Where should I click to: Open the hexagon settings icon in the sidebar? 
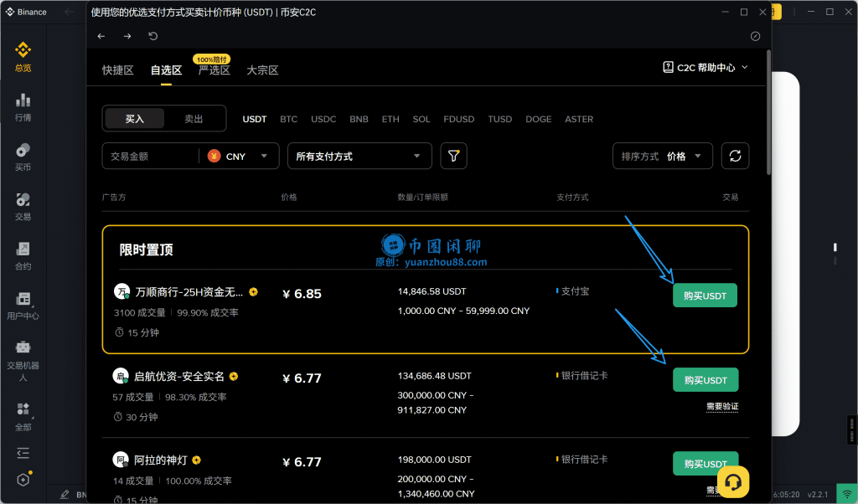coord(23,480)
